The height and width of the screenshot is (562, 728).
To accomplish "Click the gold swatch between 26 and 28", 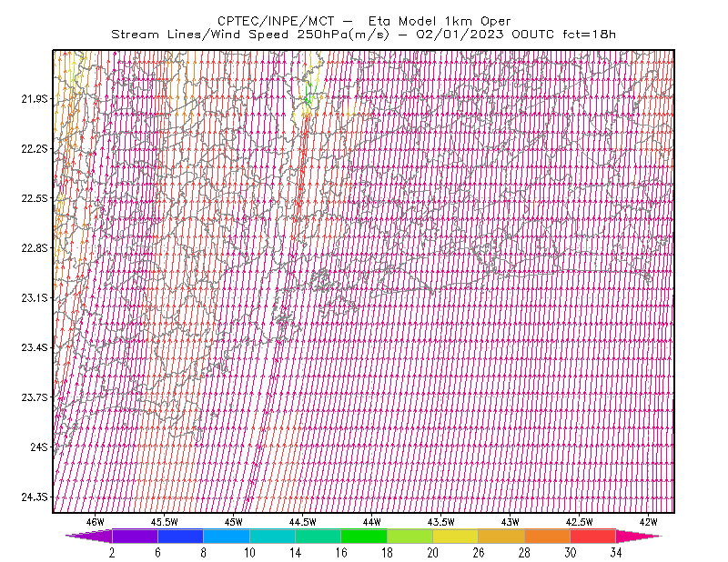I will click(x=501, y=536).
